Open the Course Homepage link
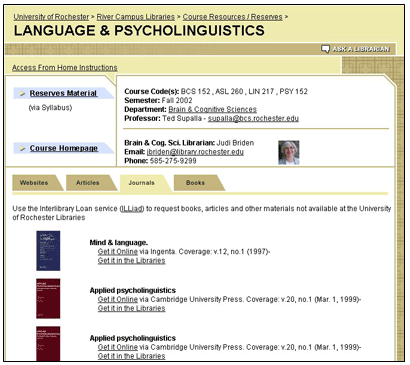This screenshot has width=410, height=365. coord(64,148)
